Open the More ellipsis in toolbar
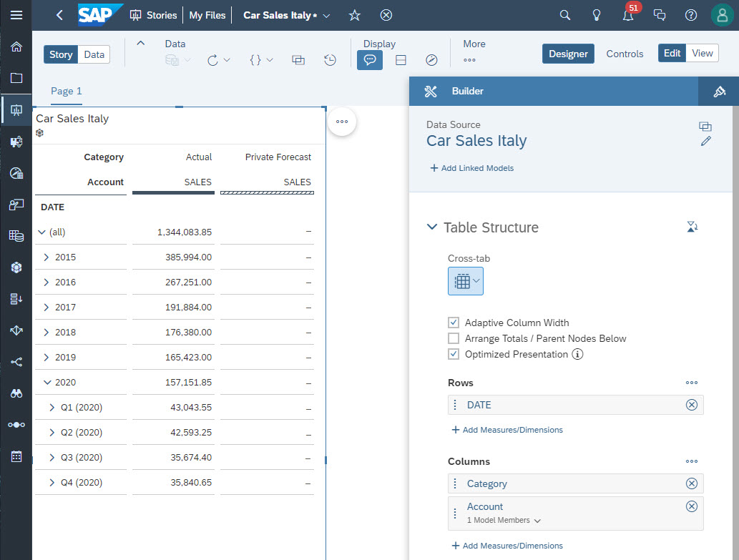The image size is (739, 560). (469, 60)
